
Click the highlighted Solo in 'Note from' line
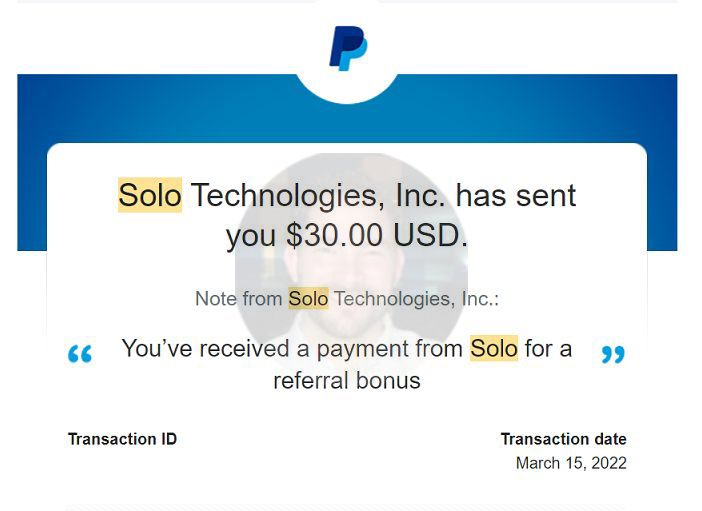coord(308,298)
